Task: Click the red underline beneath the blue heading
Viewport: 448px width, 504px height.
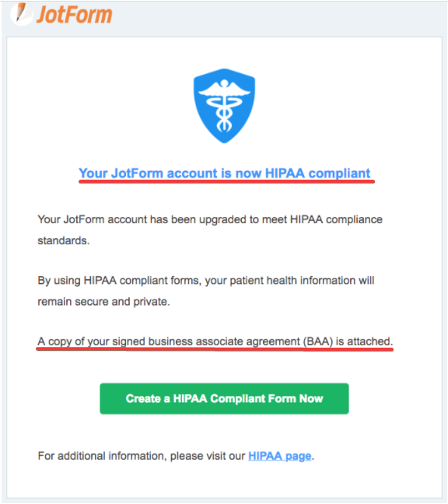Action: [x=226, y=182]
